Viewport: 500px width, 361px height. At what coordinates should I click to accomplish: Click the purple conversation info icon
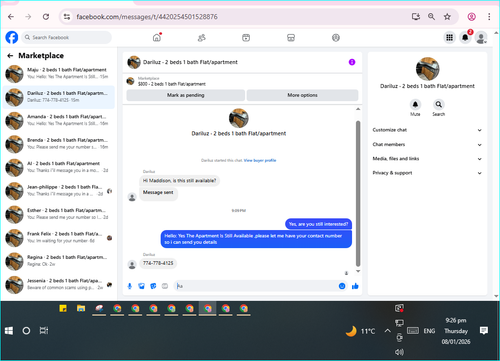(x=352, y=62)
